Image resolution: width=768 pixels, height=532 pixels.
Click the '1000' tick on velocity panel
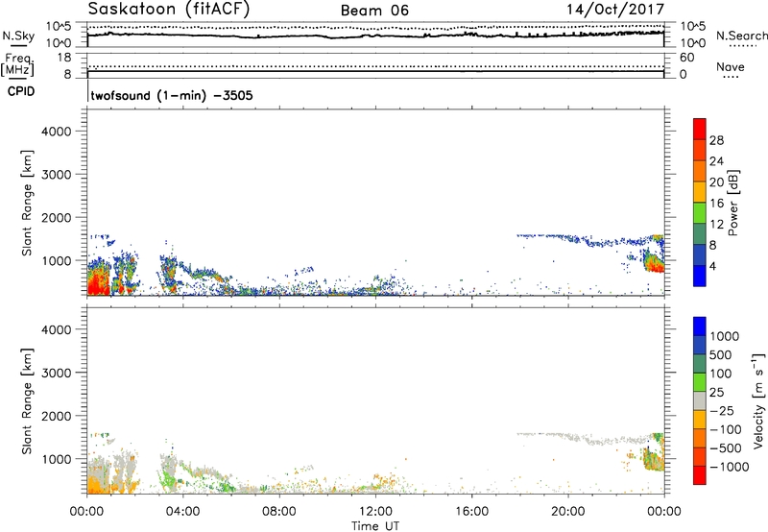coord(56,459)
